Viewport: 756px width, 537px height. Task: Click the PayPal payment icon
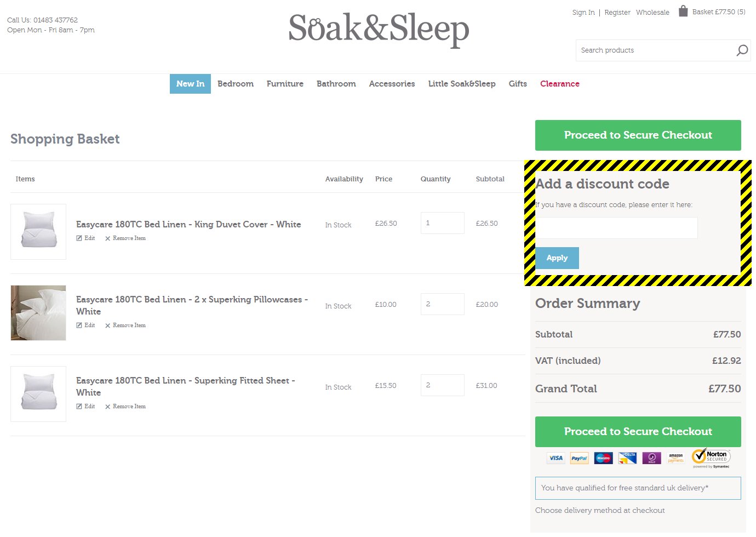coord(579,458)
